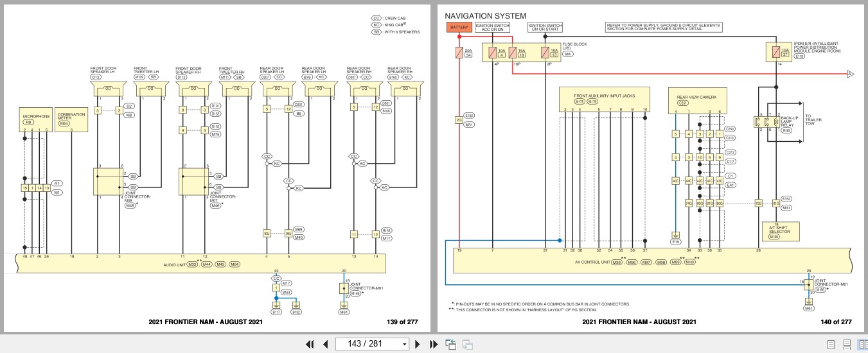Go to the first page
The height and width of the screenshot is (353, 868).
tap(310, 344)
